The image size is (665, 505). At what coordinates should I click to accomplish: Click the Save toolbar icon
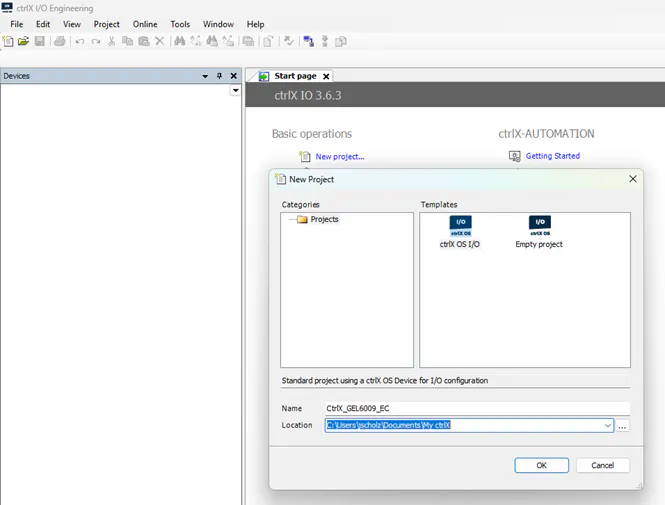point(39,41)
